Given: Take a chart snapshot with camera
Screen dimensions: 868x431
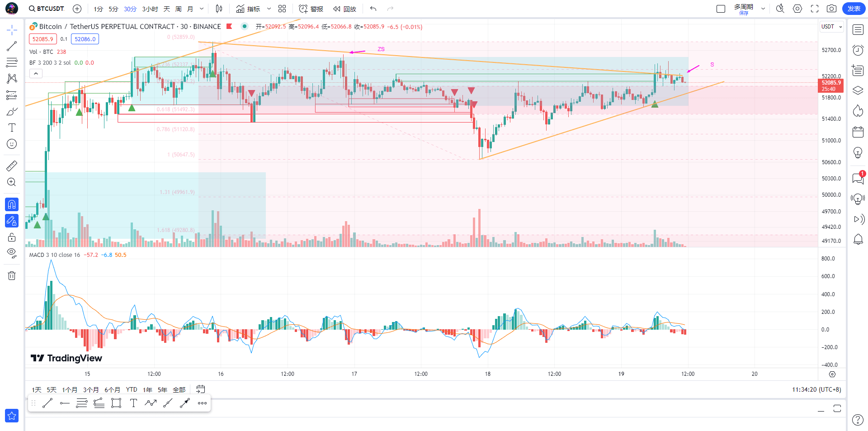Looking at the screenshot, I should coord(831,9).
